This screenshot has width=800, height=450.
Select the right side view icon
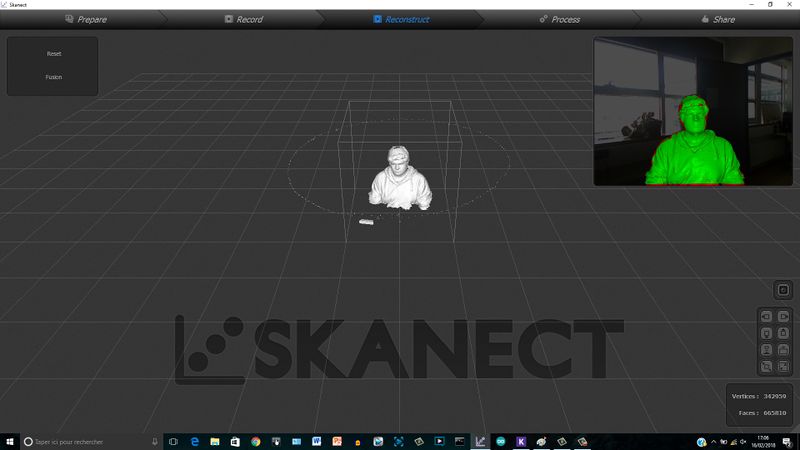784,316
